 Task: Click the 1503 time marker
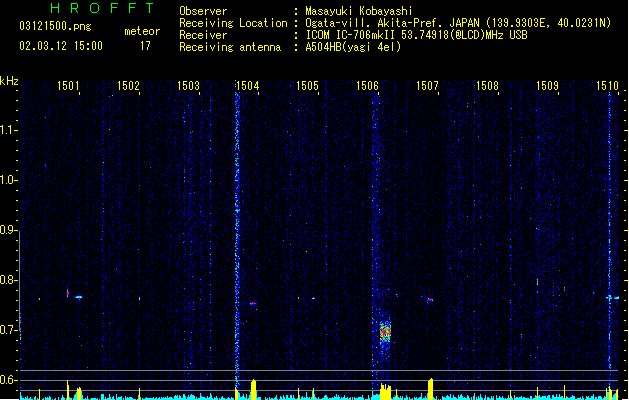188,85
